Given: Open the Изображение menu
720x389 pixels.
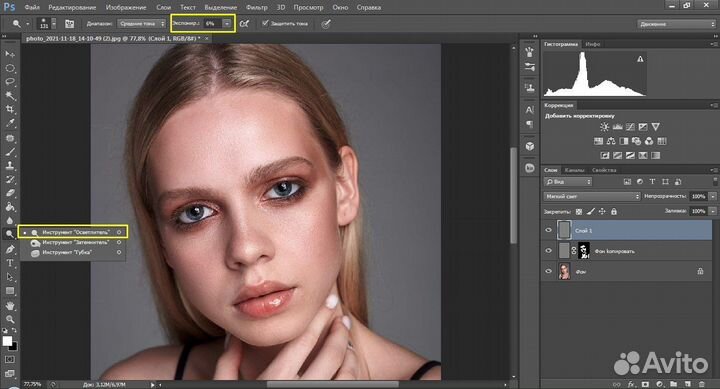Looking at the screenshot, I should coord(126,7).
